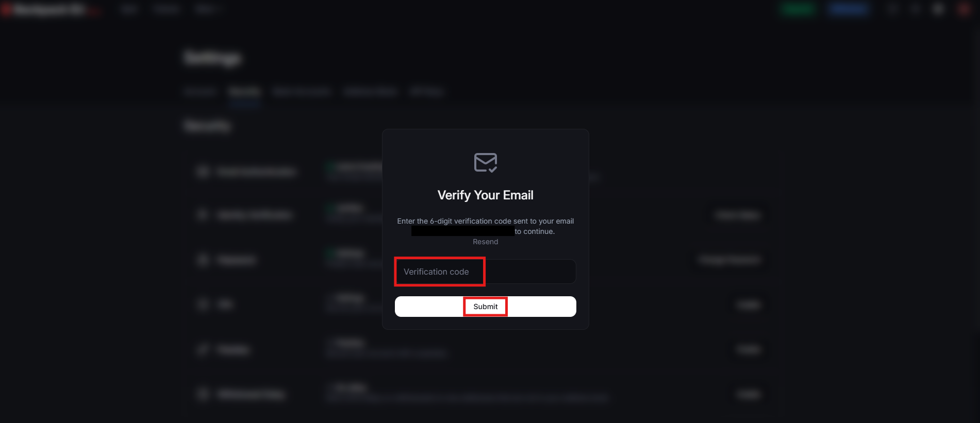Select the last blurred settings tab
Viewport: 980px width, 423px height.
pos(426,92)
